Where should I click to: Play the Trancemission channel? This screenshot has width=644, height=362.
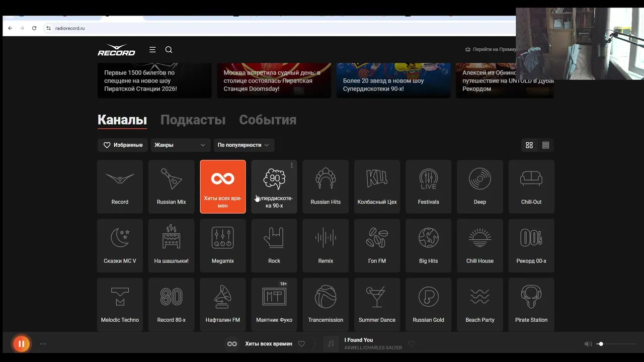click(326, 304)
